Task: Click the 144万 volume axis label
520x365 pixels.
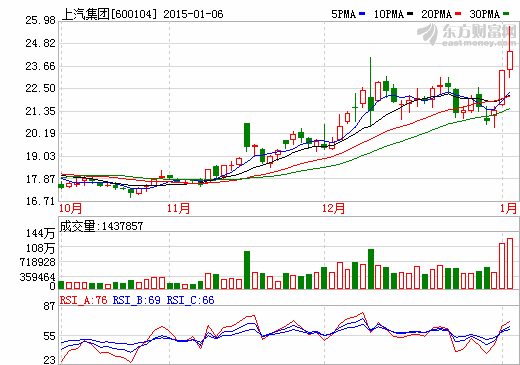Action: pos(40,233)
